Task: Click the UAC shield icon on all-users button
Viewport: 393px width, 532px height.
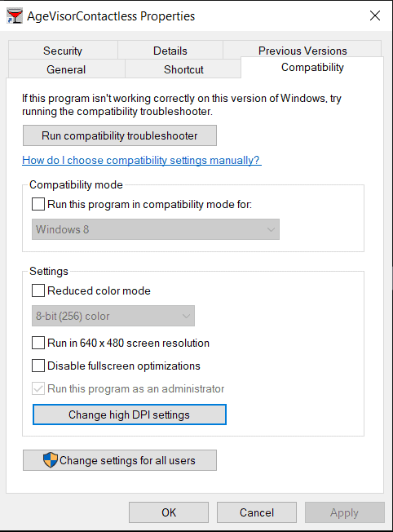Action: point(51,460)
